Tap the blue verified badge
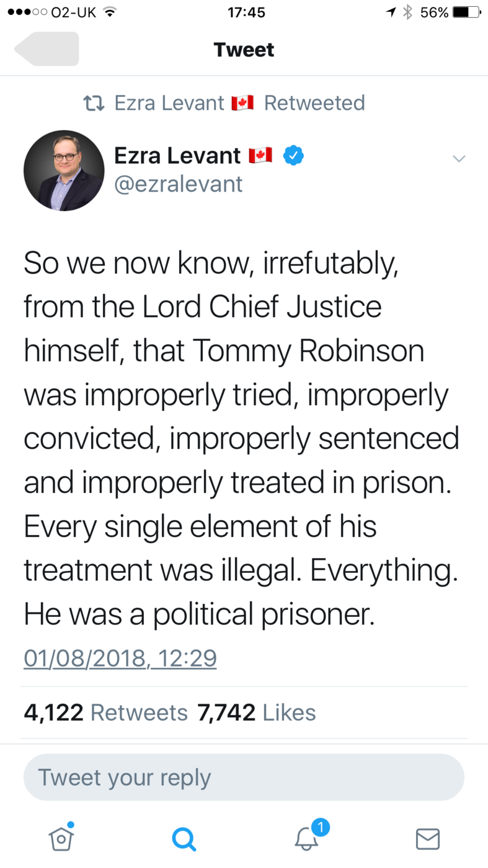Screen dimensions: 488x868 tap(293, 156)
